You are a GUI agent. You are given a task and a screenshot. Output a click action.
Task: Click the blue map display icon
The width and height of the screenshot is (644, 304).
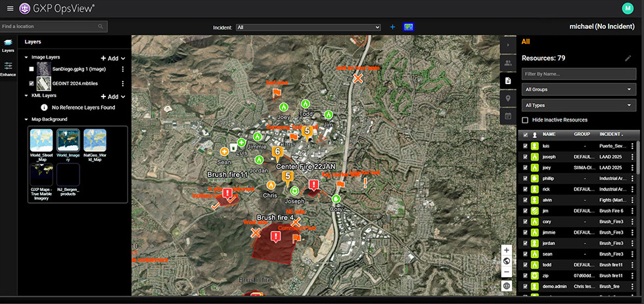tap(409, 27)
